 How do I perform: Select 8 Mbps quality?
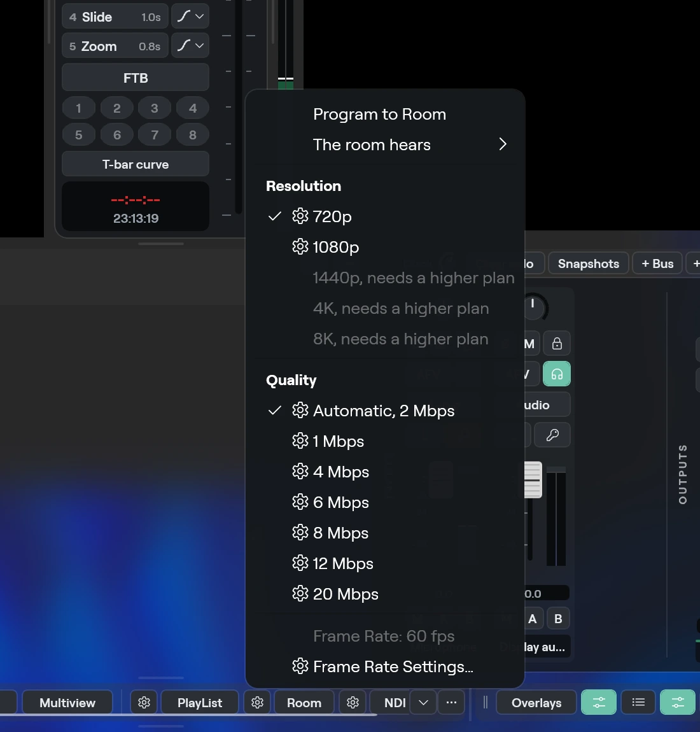(385, 533)
